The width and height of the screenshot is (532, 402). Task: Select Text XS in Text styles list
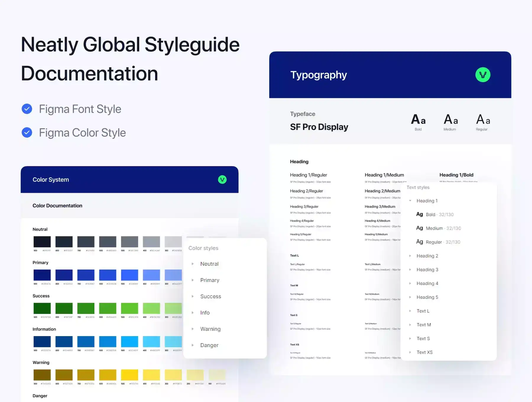tap(424, 352)
